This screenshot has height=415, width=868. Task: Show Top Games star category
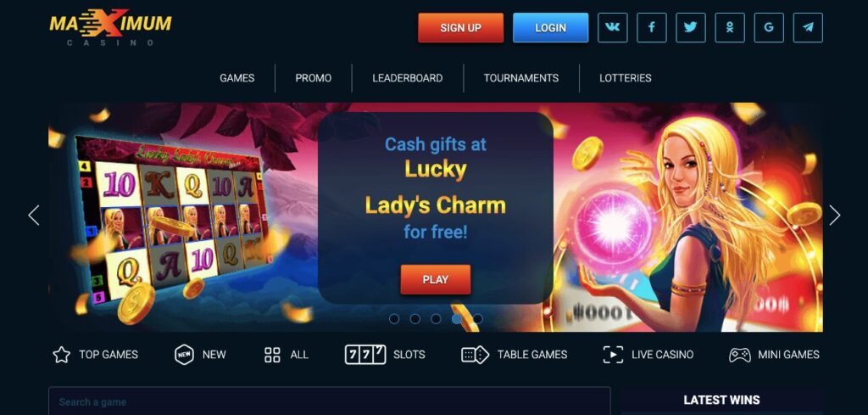pos(95,355)
